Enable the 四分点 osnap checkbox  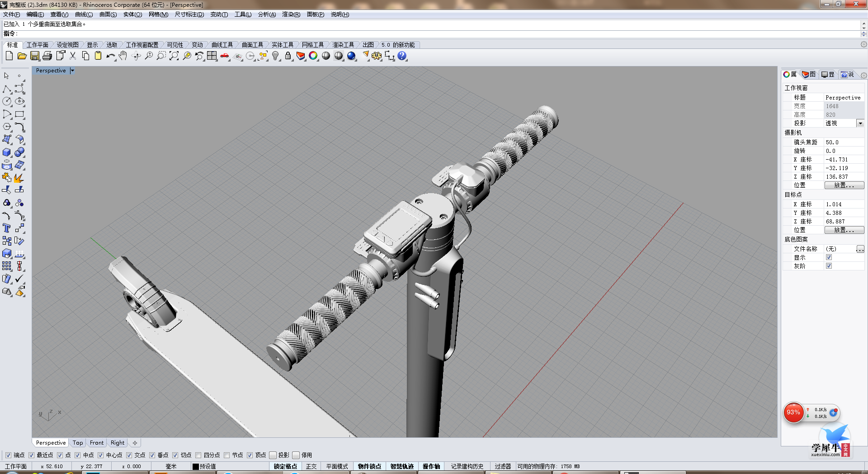coord(198,455)
